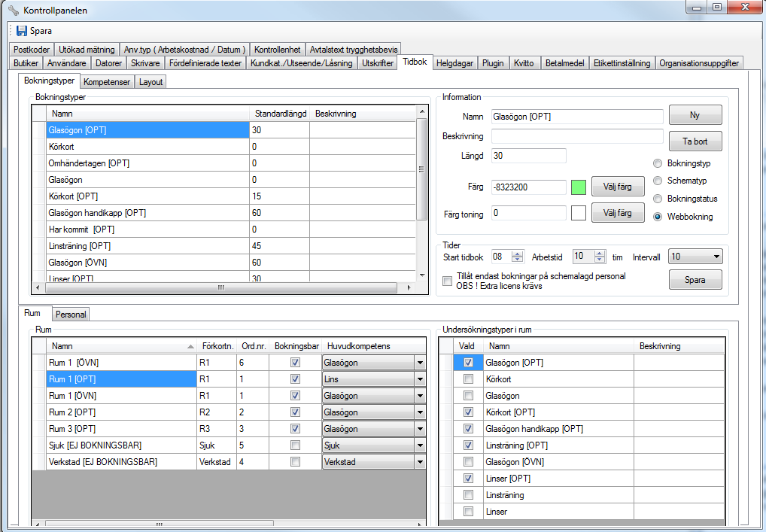Switch to the Helgdagar tab
Screen dimensions: 766x532
(x=454, y=63)
